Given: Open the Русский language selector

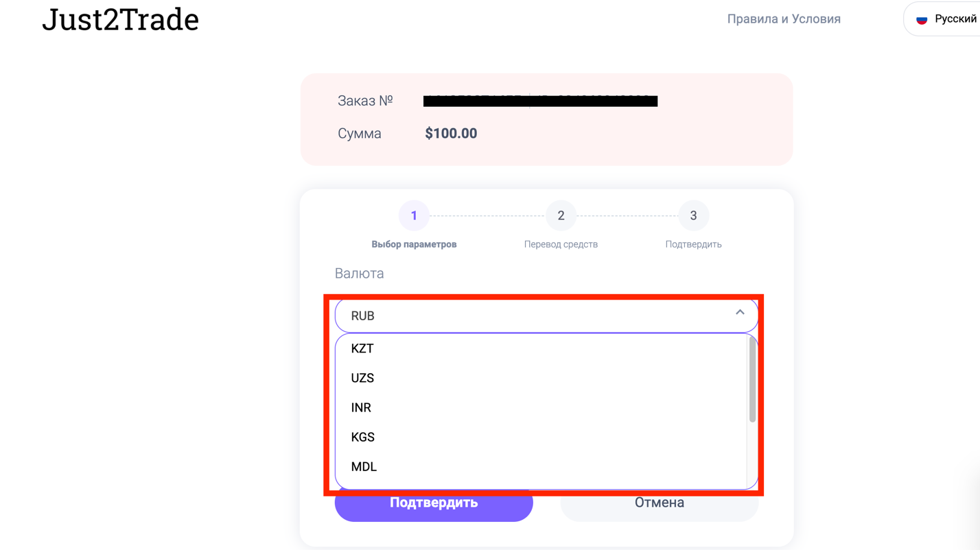Looking at the screenshot, I should [x=955, y=19].
